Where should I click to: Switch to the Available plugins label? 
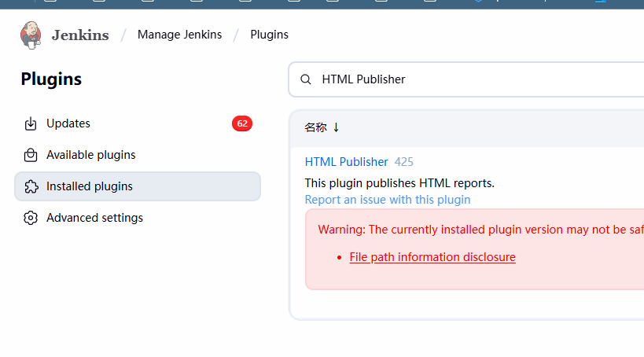(x=90, y=155)
